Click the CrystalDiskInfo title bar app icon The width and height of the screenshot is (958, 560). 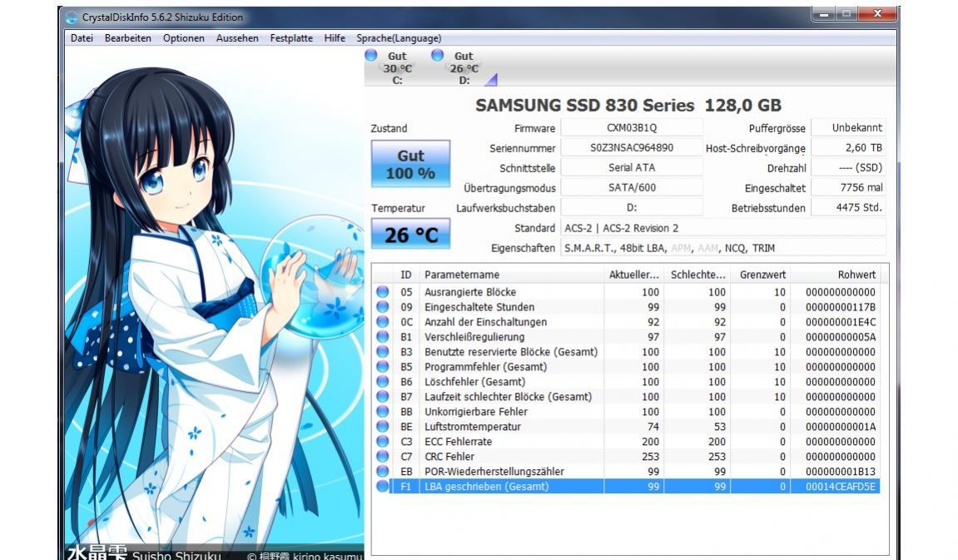72,17
